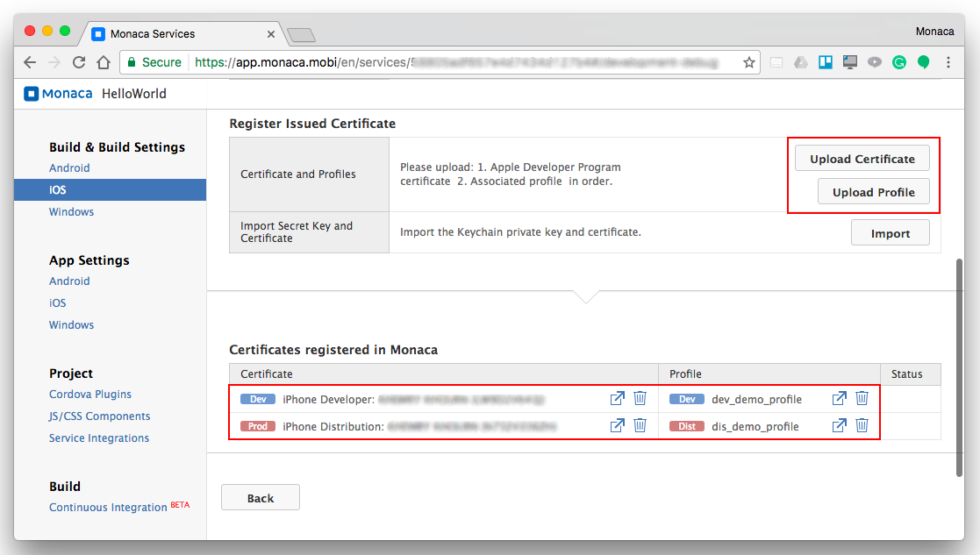Screen dimensions: 980x555
Task: Delete the iPhone Distribution certificate
Action: (x=640, y=425)
